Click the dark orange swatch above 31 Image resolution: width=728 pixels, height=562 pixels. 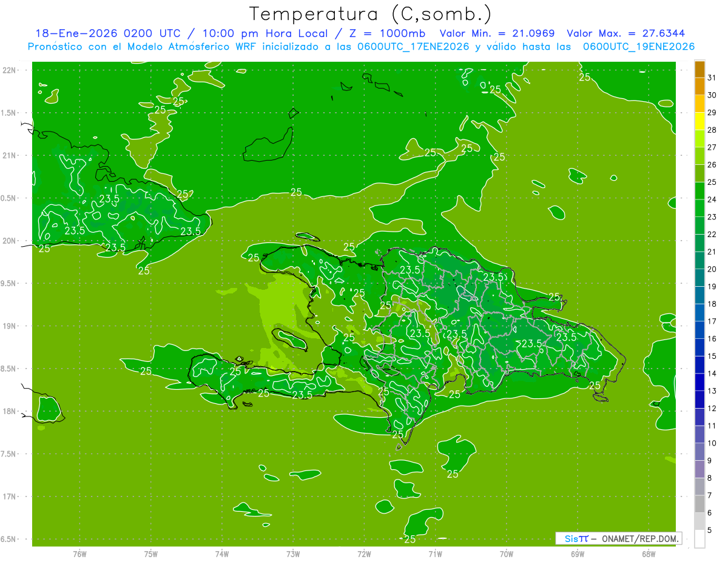click(x=699, y=70)
